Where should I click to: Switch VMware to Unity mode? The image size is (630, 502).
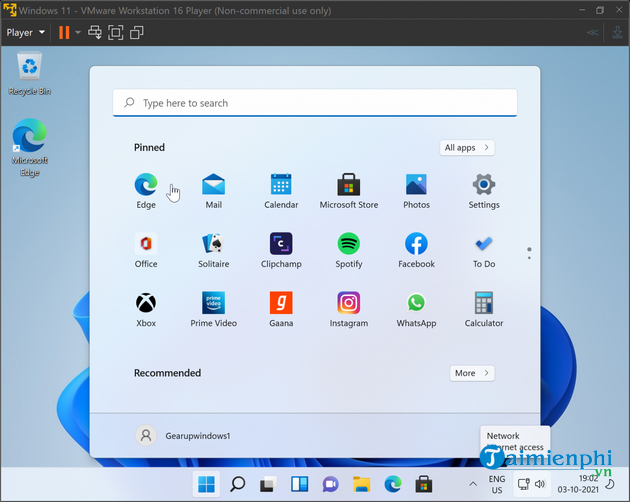point(137,32)
